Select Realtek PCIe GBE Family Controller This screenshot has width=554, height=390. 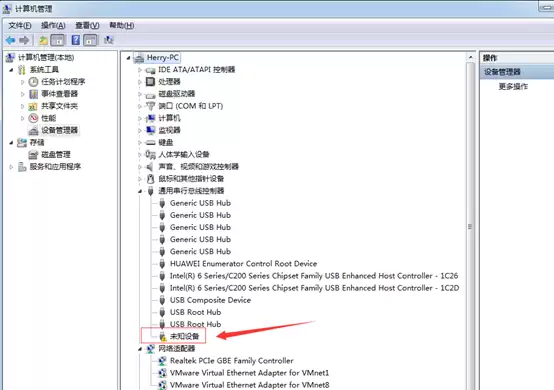pyautogui.click(x=231, y=361)
